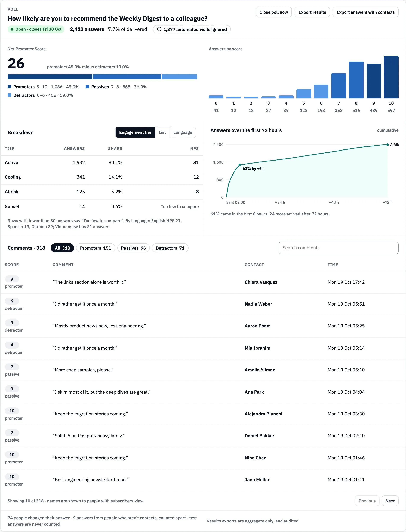Image resolution: width=406 pixels, height=532 pixels.
Task: Click the CONTACT column header
Action: coord(254,265)
